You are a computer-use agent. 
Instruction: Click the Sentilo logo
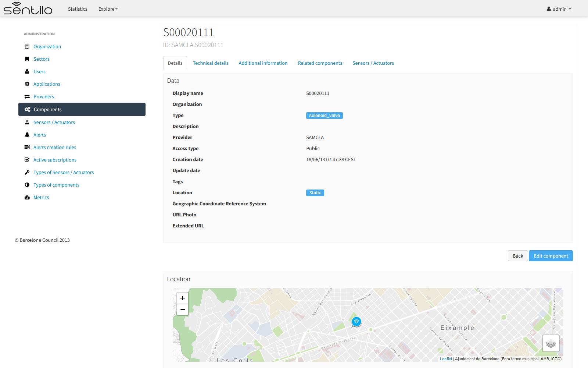point(28,8)
